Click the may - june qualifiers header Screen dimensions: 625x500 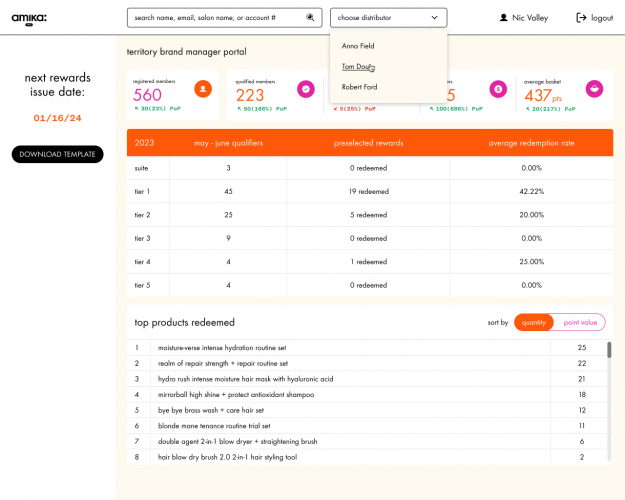[228, 143]
